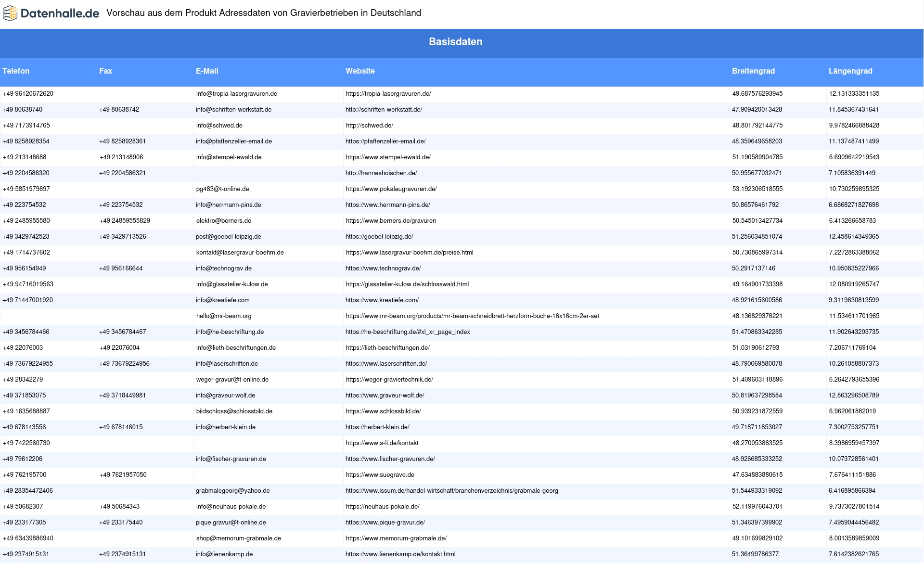
Task: Click longitude value 7.6142382621765
Action: tap(854, 554)
